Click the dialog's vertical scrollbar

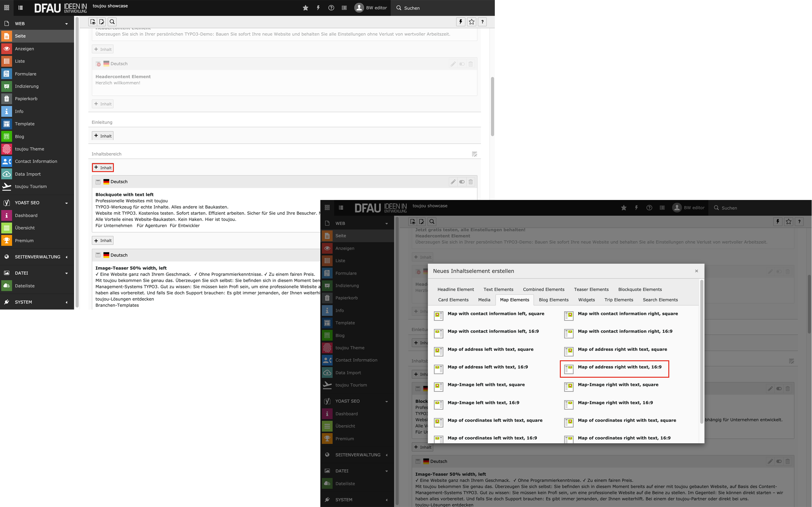pyautogui.click(x=701, y=352)
